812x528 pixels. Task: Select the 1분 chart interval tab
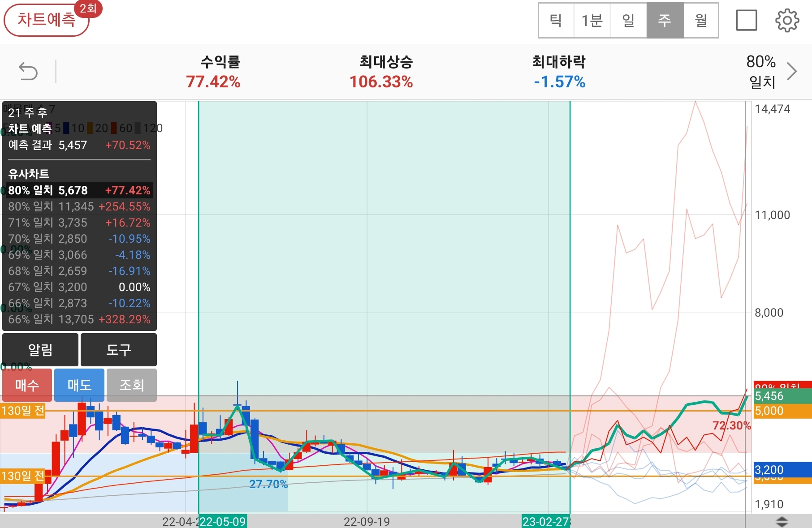pyautogui.click(x=592, y=21)
